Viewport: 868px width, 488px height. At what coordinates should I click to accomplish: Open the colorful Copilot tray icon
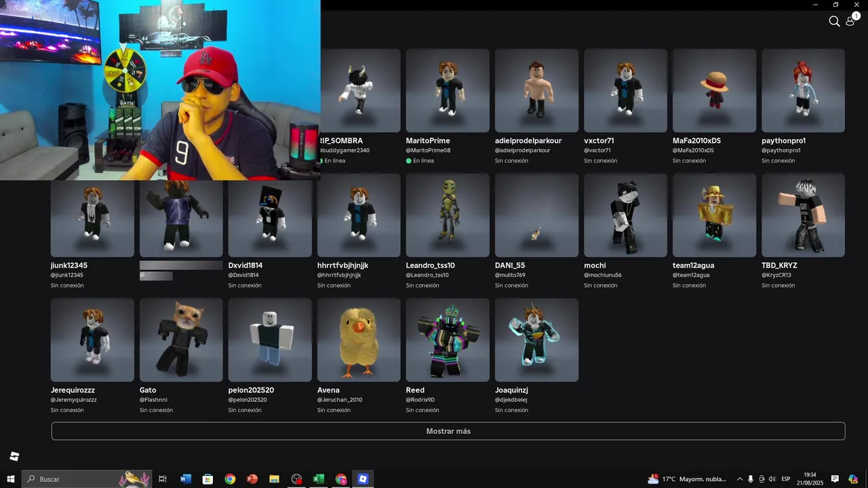coord(853,479)
